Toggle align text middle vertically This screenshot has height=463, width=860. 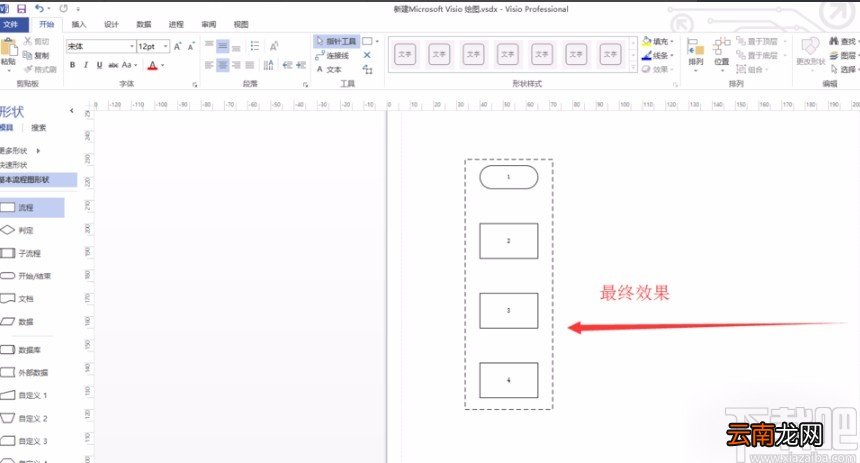coord(223,46)
